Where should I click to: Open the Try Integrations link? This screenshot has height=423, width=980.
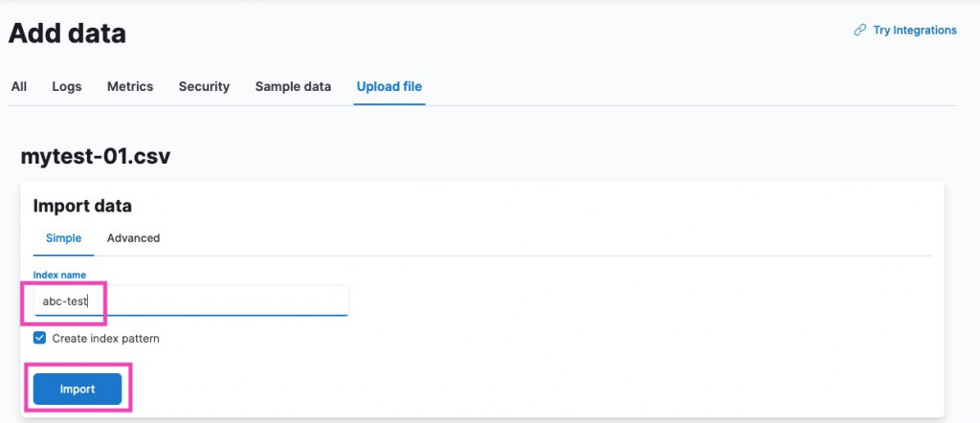point(914,31)
